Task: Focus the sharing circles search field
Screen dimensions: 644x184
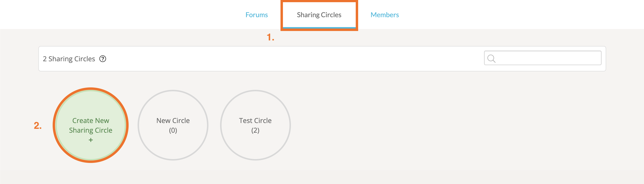Action: [x=547, y=58]
